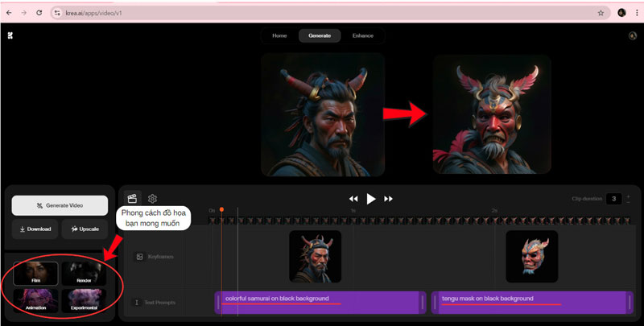Open the user avatar in the app header
This screenshot has height=326, width=644.
tap(632, 35)
